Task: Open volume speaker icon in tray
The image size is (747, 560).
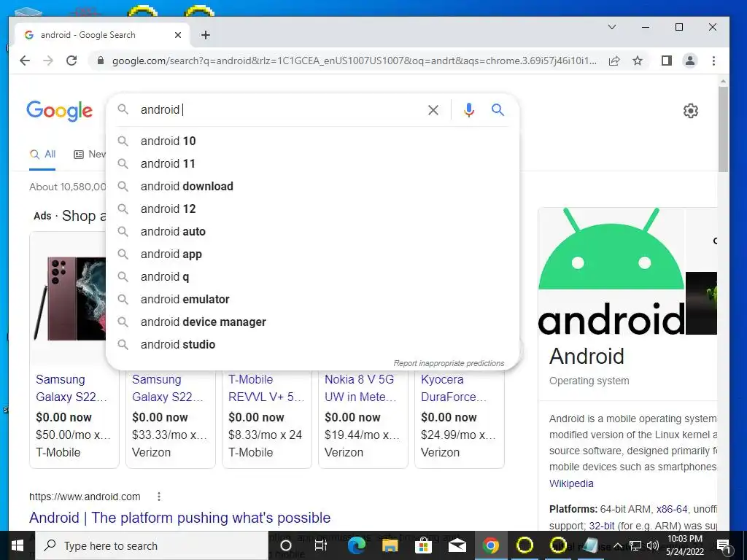Action: point(653,545)
